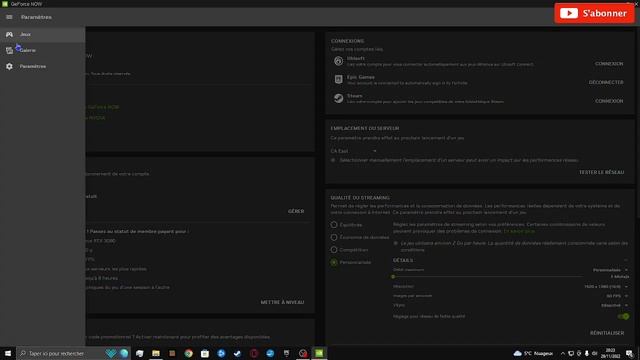The image size is (640, 360).
Task: Open Galerie in the sidebar
Action: (x=42, y=50)
